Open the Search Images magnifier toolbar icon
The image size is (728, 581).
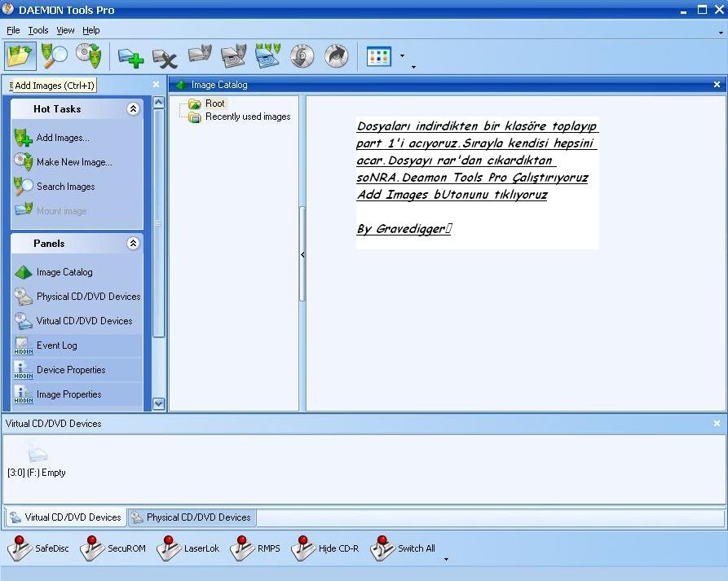pos(55,56)
